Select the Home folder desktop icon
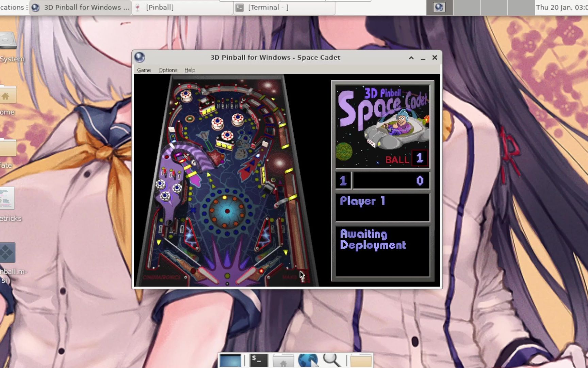 coord(7,101)
